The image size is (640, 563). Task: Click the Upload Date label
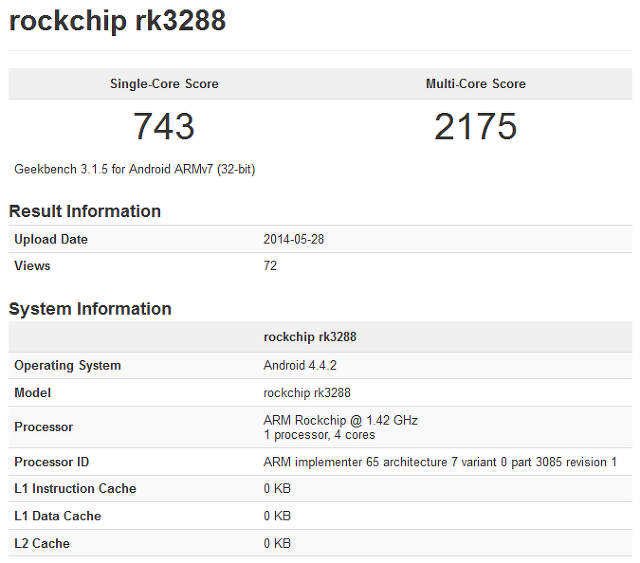click(x=51, y=239)
